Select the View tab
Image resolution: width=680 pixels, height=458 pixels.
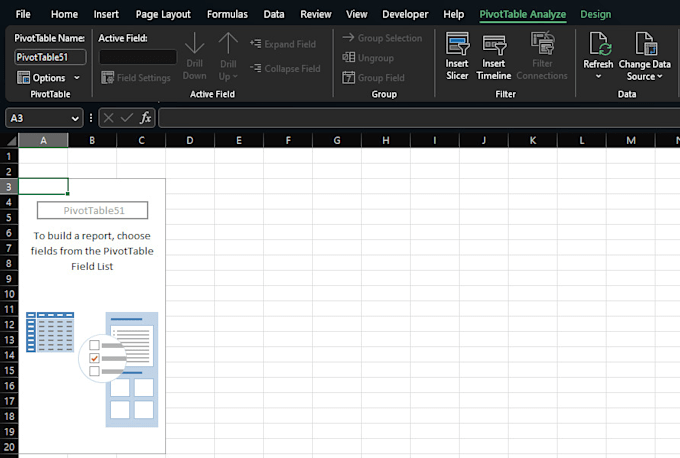click(x=356, y=14)
